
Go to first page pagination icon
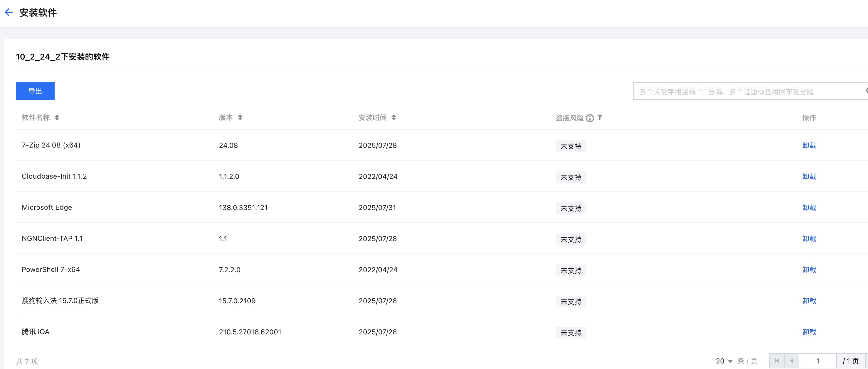pos(777,361)
